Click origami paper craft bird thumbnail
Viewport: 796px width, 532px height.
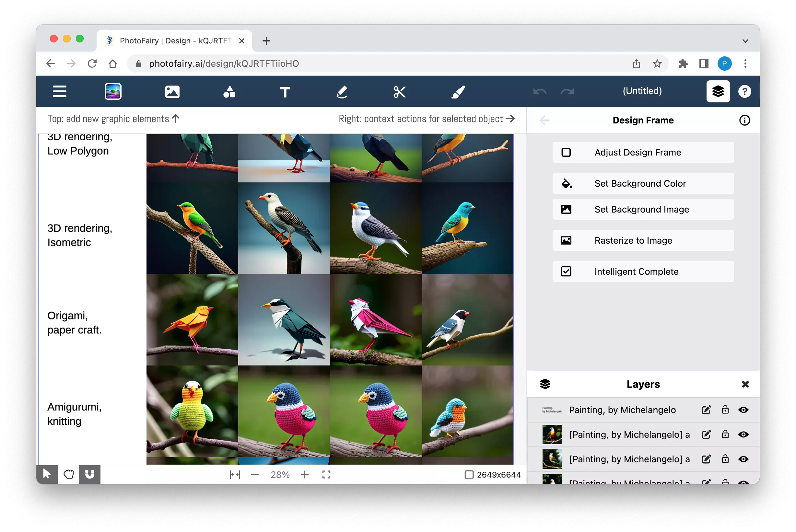point(192,321)
